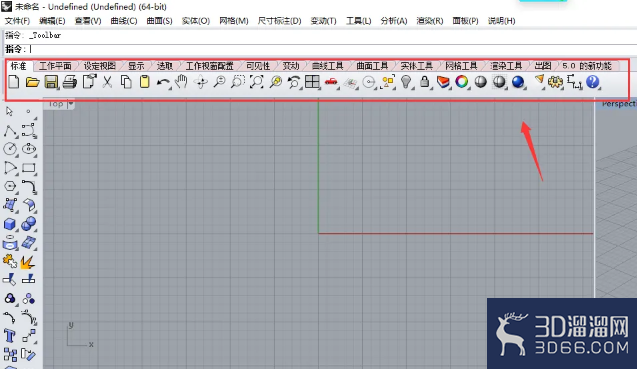Switch to the 设定视图 toolbar tab
Viewport: 637px width, 369px height.
pyautogui.click(x=100, y=66)
